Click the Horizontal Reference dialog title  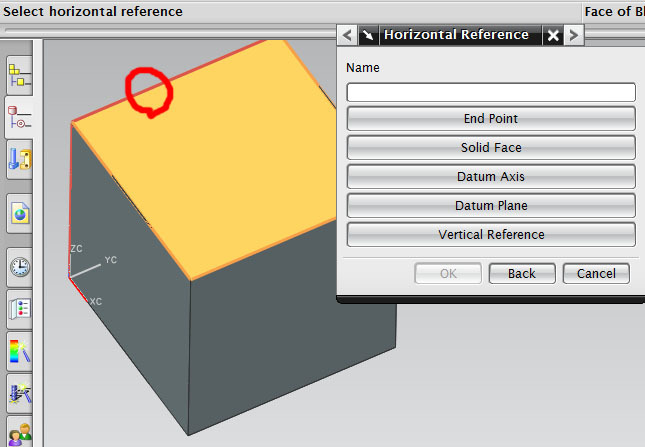(x=456, y=35)
